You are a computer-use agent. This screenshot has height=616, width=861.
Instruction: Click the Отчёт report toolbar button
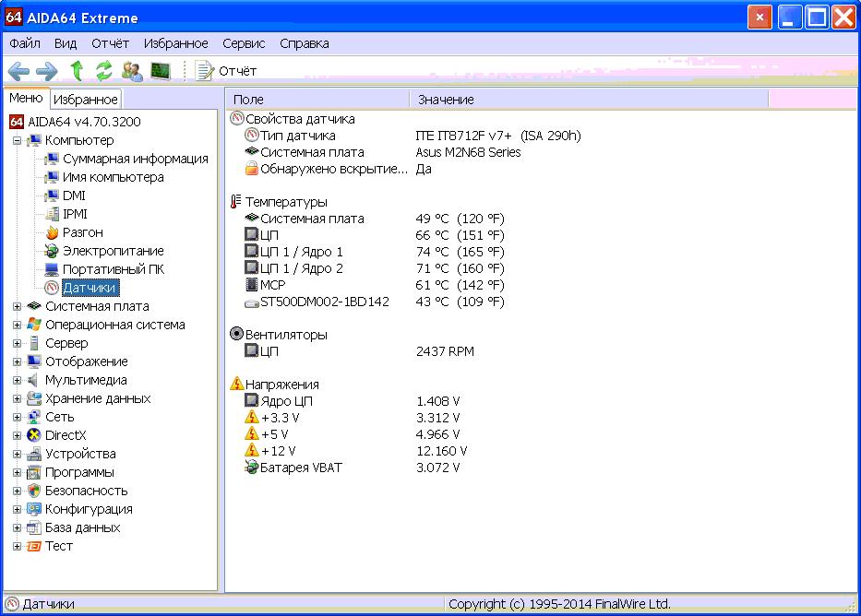click(x=226, y=71)
